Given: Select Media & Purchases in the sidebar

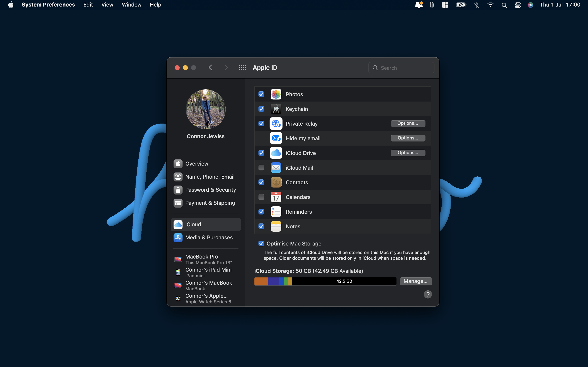Looking at the screenshot, I should [x=208, y=237].
